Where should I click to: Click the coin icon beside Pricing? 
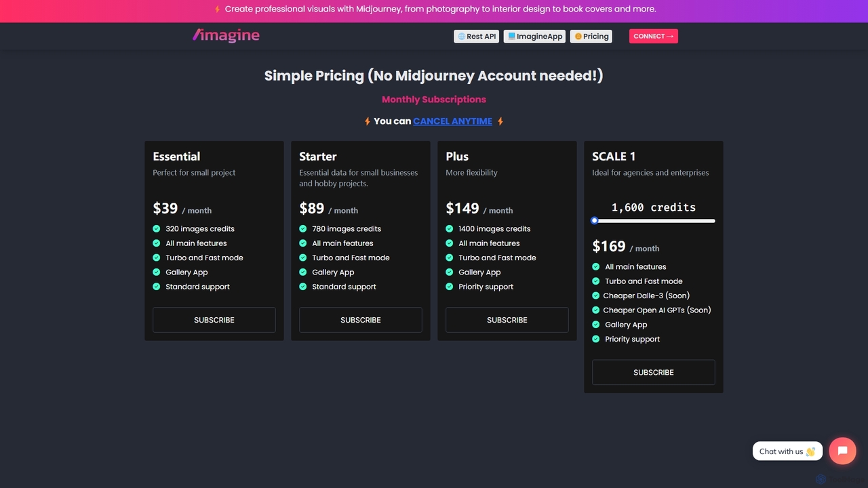pos(578,37)
